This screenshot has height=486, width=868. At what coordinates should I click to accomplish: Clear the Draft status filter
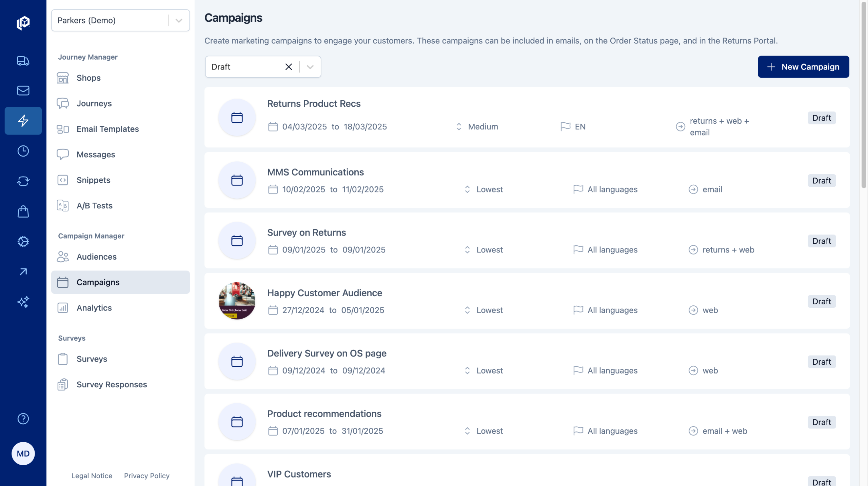[x=289, y=67]
